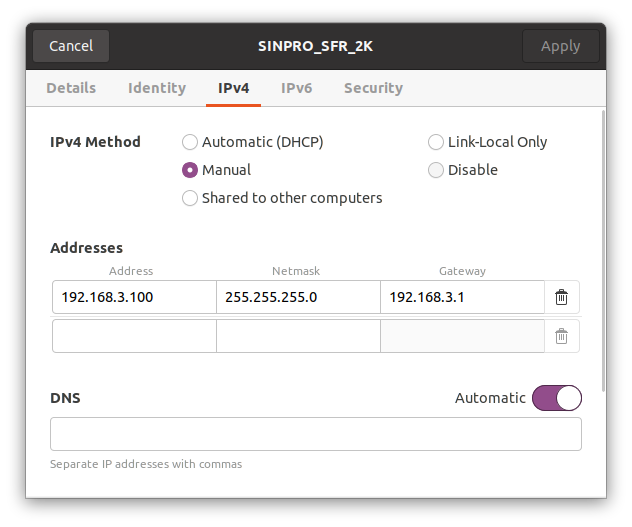This screenshot has width=632, height=527.
Task: Click the DNS servers text box
Action: tap(315, 434)
